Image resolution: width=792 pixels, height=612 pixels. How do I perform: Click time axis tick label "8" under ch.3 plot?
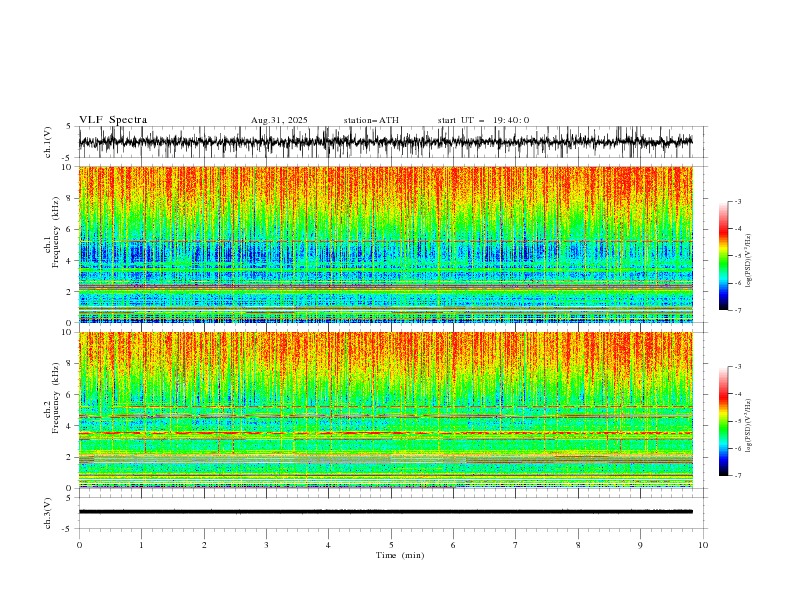578,545
